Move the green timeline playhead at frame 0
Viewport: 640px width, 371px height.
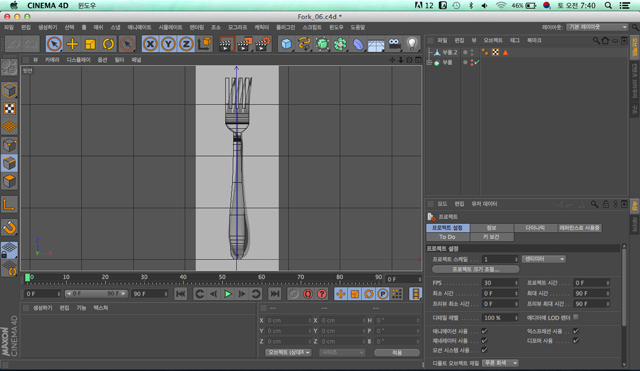pos(27,278)
